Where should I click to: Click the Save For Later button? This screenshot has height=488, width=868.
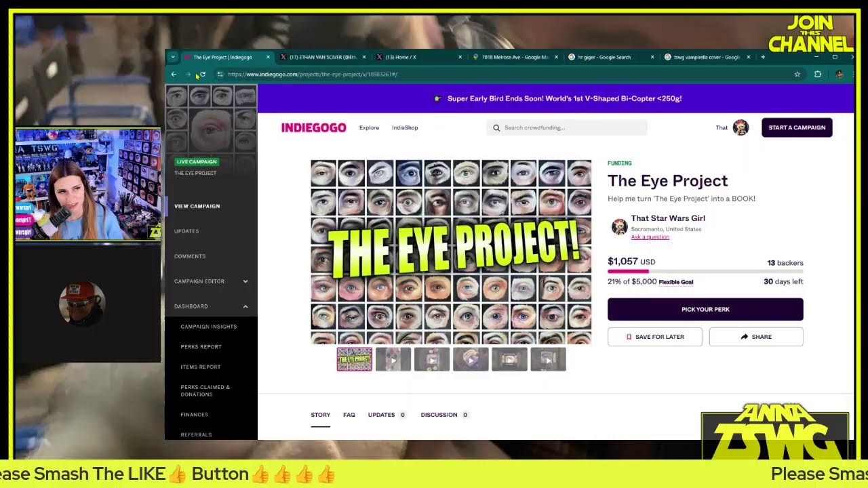(654, 337)
